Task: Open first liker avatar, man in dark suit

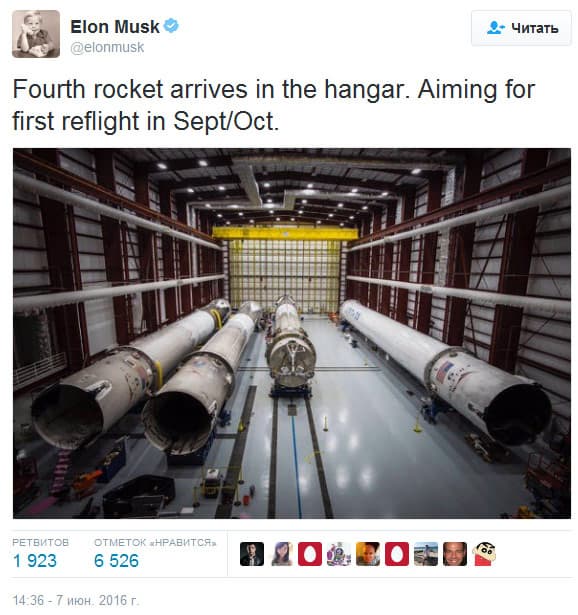Action: point(252,554)
